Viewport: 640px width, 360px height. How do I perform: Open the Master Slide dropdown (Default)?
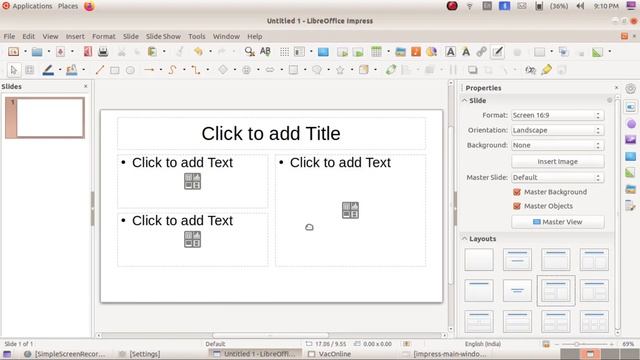[557, 178]
